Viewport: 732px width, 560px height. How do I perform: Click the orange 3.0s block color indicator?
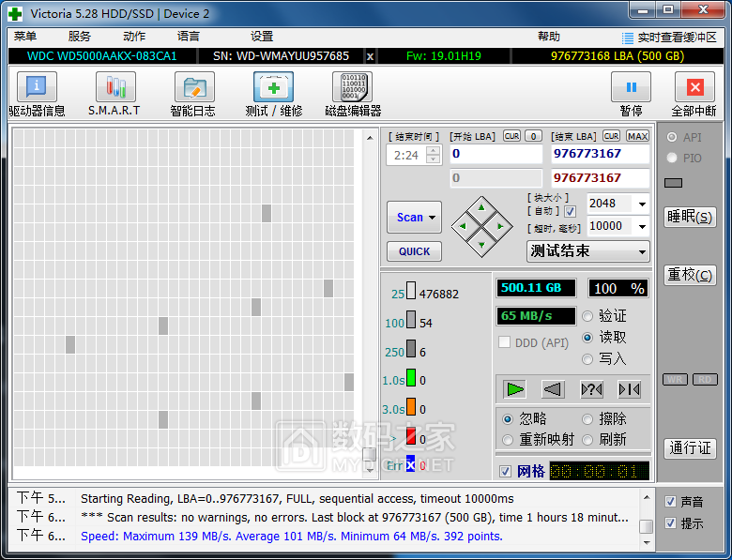(411, 406)
